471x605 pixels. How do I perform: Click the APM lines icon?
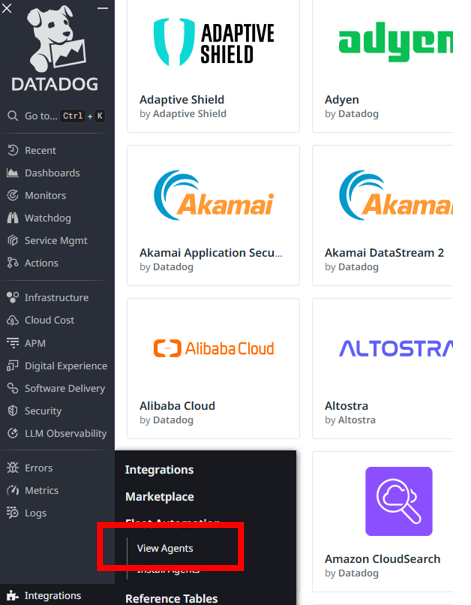[13, 343]
